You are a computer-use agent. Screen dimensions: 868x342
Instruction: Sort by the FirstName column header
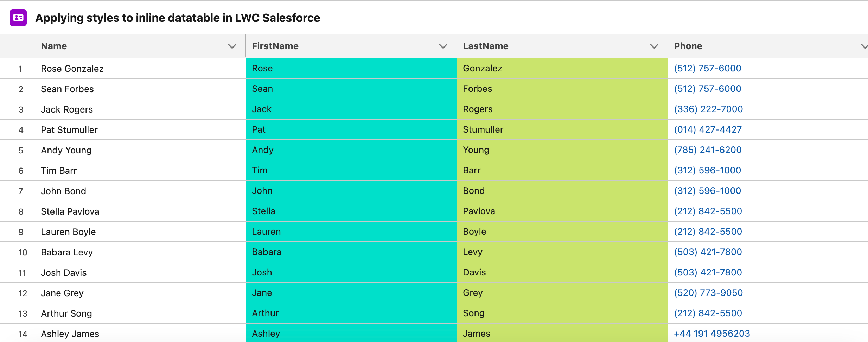click(275, 46)
